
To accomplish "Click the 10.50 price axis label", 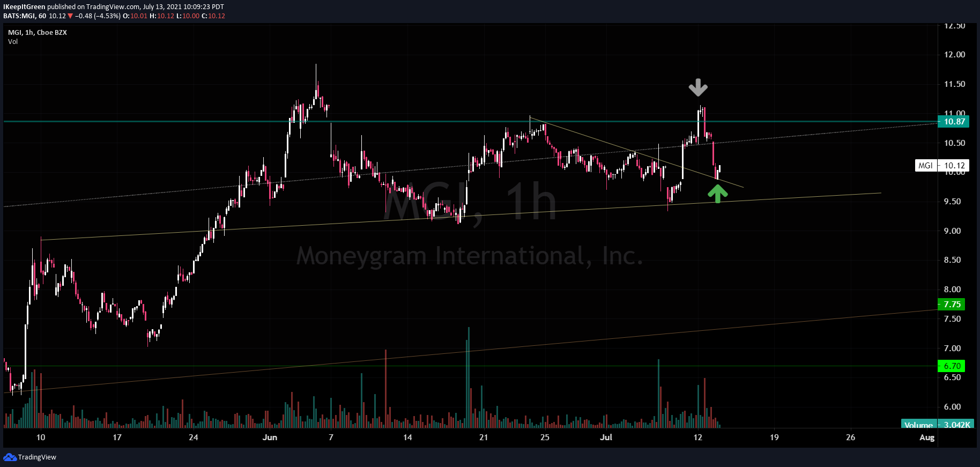I will [x=954, y=143].
